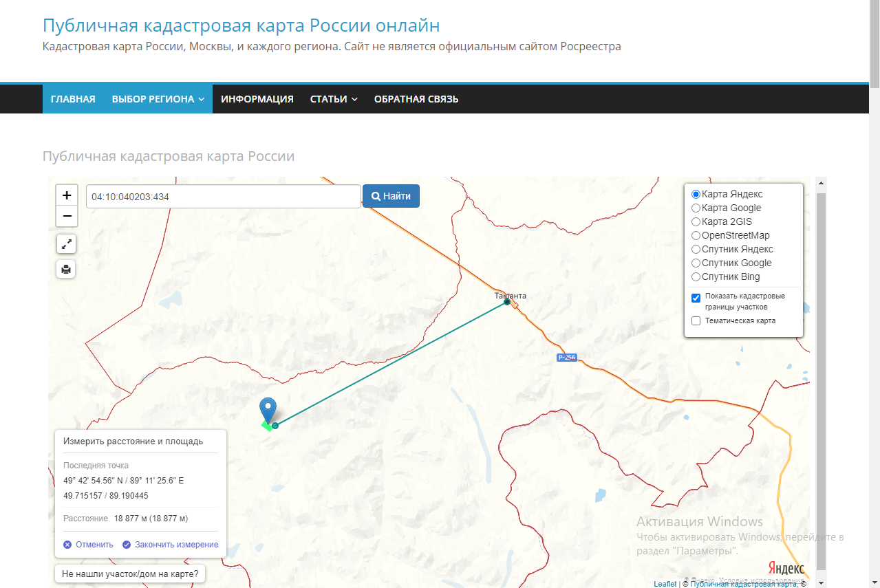The image size is (880, 588).
Task: Open site title Публичная кадастровая карта России онлайн
Action: tap(242, 25)
